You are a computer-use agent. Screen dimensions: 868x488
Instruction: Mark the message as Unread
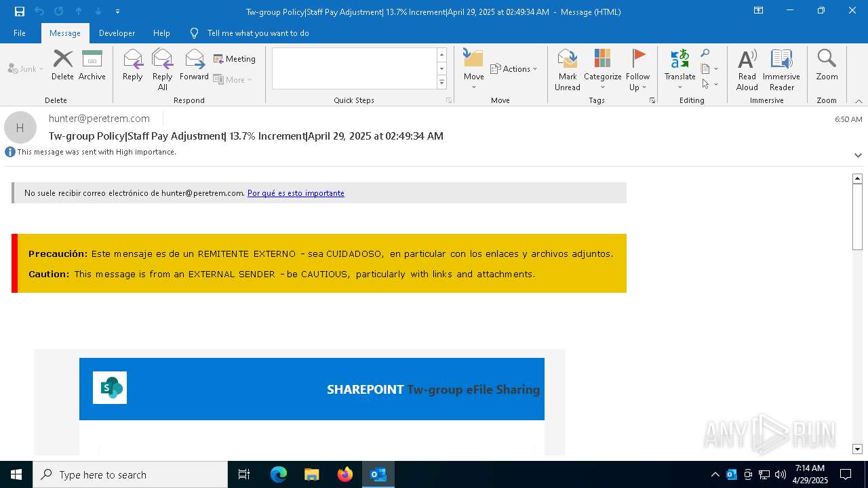[568, 69]
